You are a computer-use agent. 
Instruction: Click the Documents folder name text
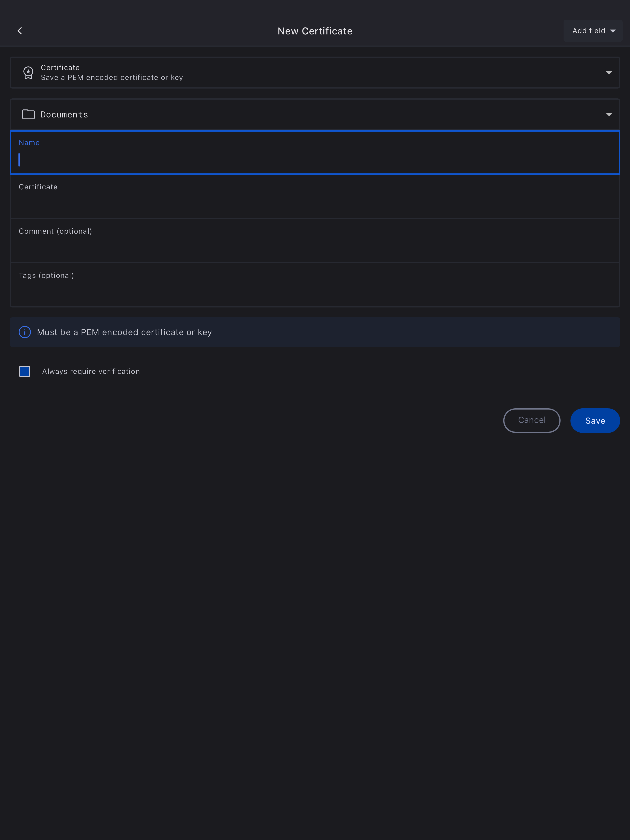pos(64,115)
